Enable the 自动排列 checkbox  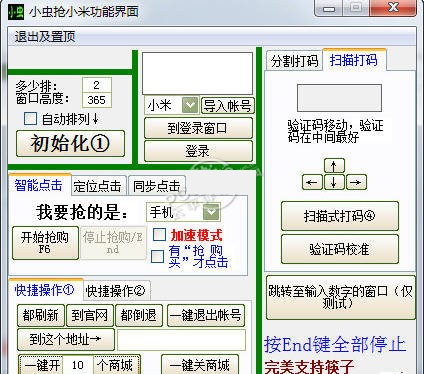pos(30,118)
